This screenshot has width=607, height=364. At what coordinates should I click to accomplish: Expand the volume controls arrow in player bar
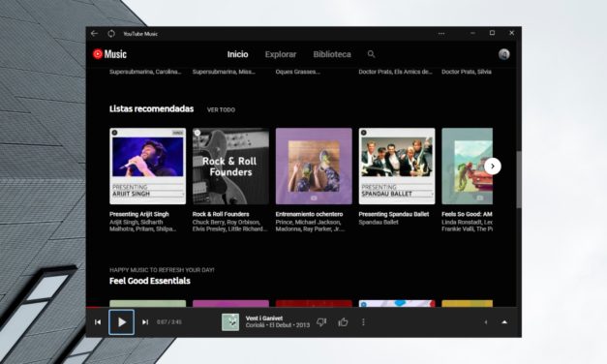point(486,322)
